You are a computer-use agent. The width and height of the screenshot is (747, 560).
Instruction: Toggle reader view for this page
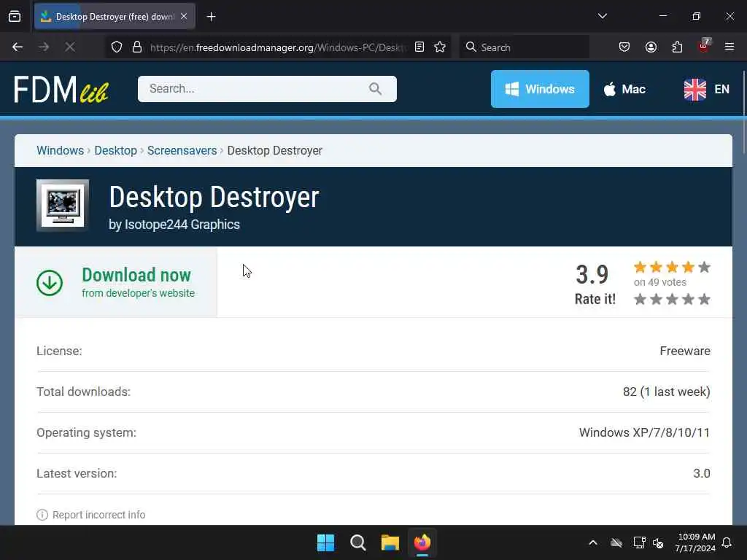pyautogui.click(x=419, y=47)
